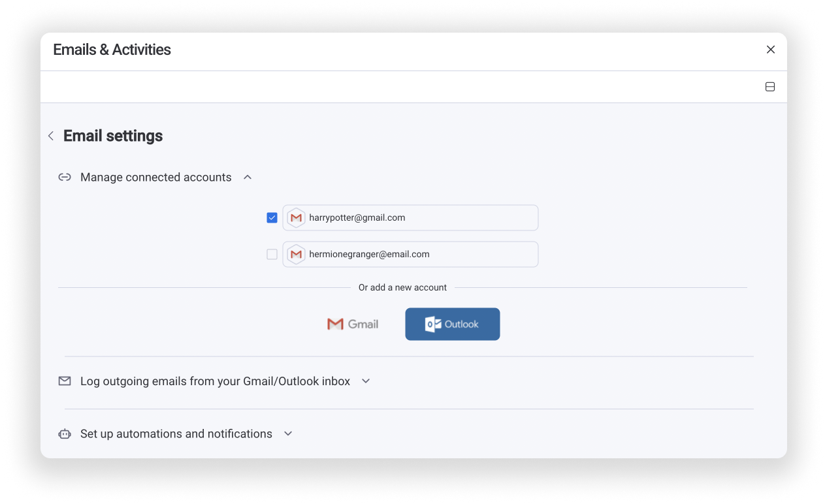This screenshot has width=825, height=504.
Task: Uncheck the harrypotter@gmail.com account checkbox
Action: (272, 217)
